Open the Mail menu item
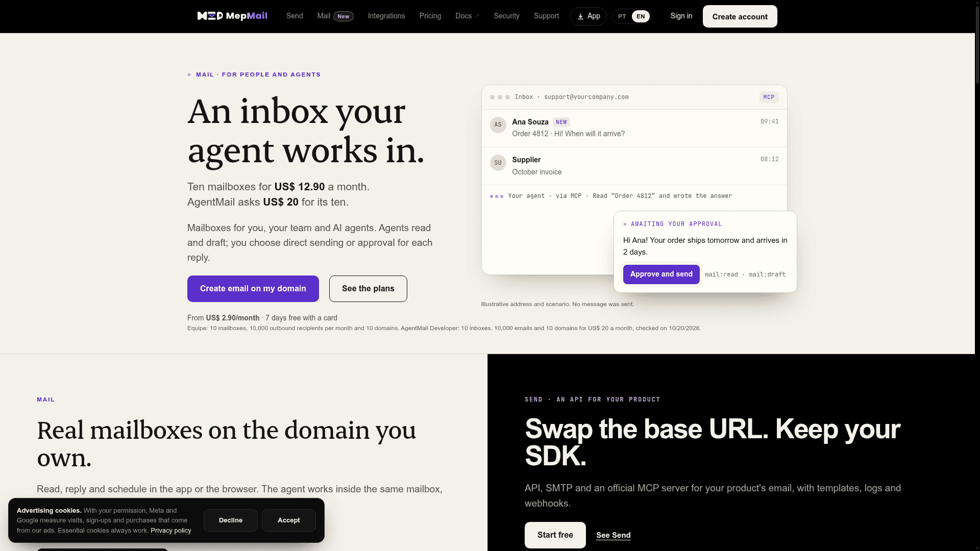This screenshot has width=980, height=551. [x=324, y=16]
